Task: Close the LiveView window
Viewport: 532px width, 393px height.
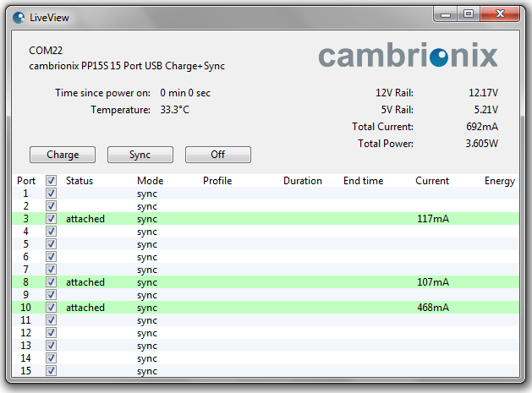Action: pyautogui.click(x=500, y=14)
